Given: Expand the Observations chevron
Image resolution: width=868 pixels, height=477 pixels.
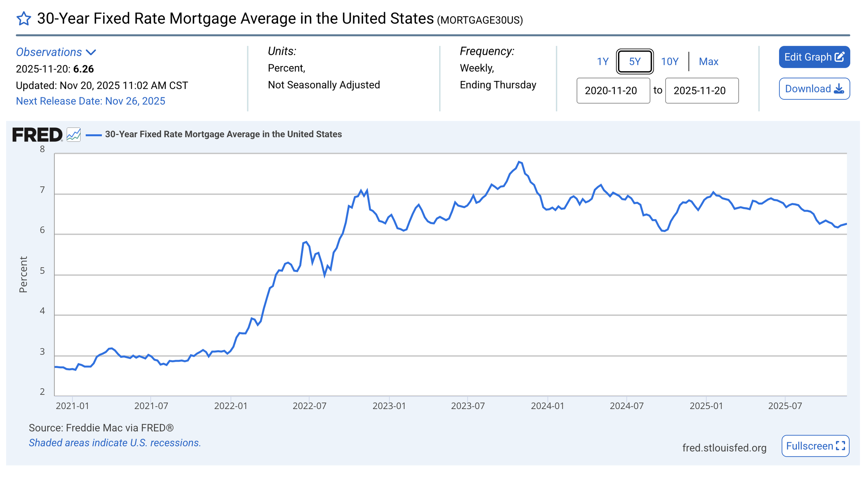Looking at the screenshot, I should 91,52.
